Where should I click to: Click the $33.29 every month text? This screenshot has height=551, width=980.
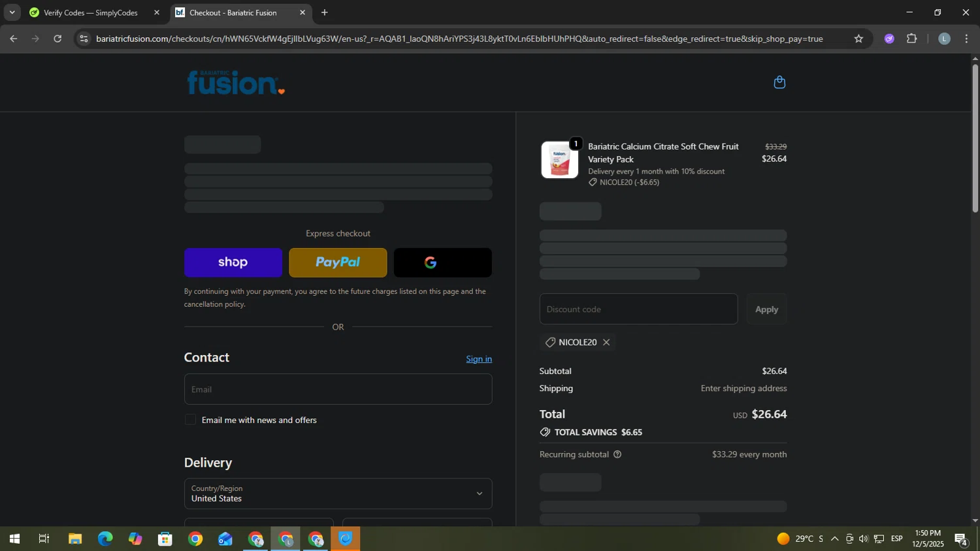749,454
